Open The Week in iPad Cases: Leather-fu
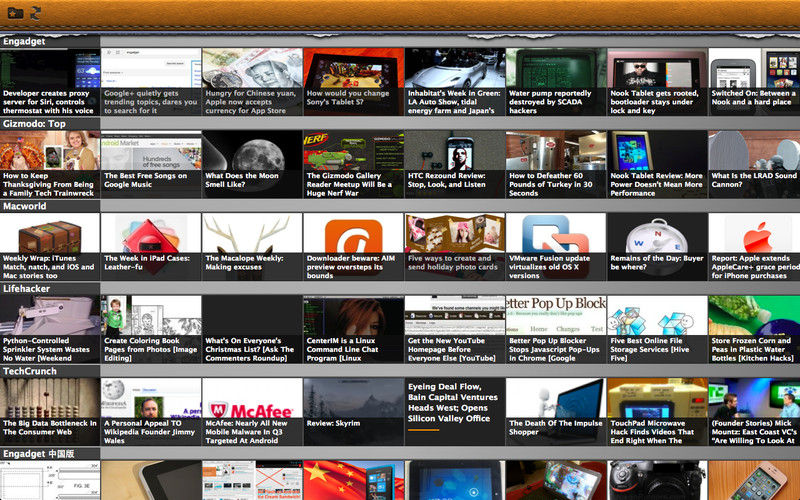This screenshot has width=800, height=500. click(x=151, y=247)
